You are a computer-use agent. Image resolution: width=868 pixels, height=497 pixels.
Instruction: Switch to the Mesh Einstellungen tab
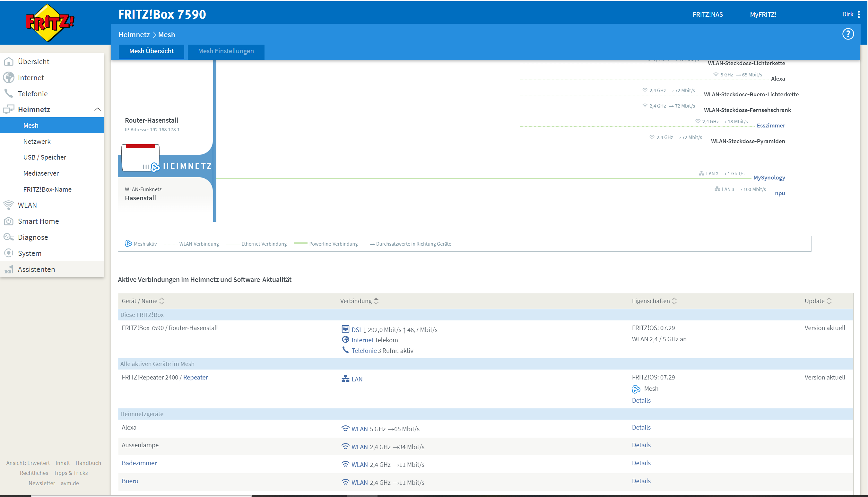[226, 51]
